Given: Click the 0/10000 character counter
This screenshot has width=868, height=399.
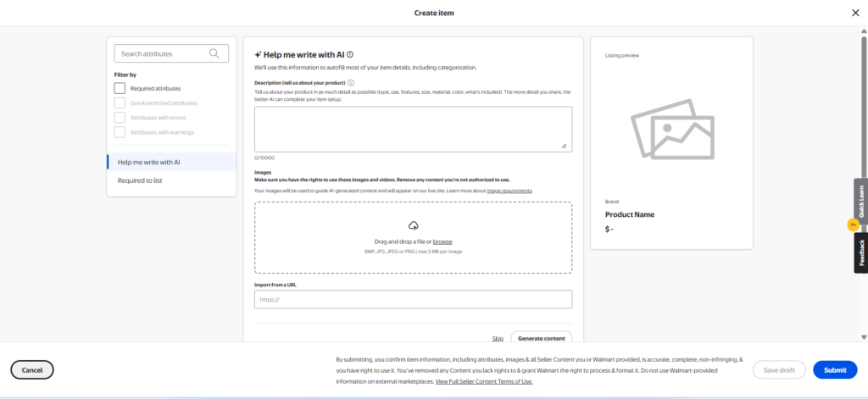Looking at the screenshot, I should 264,158.
